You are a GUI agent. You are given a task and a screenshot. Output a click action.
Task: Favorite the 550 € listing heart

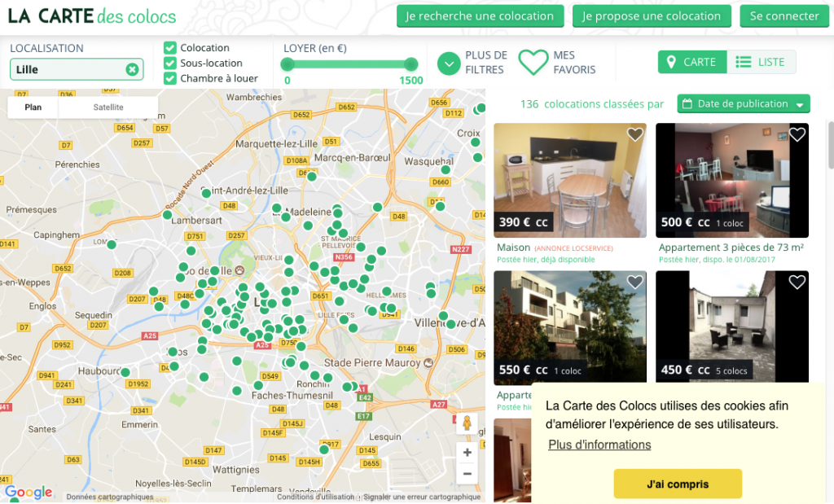pos(634,282)
